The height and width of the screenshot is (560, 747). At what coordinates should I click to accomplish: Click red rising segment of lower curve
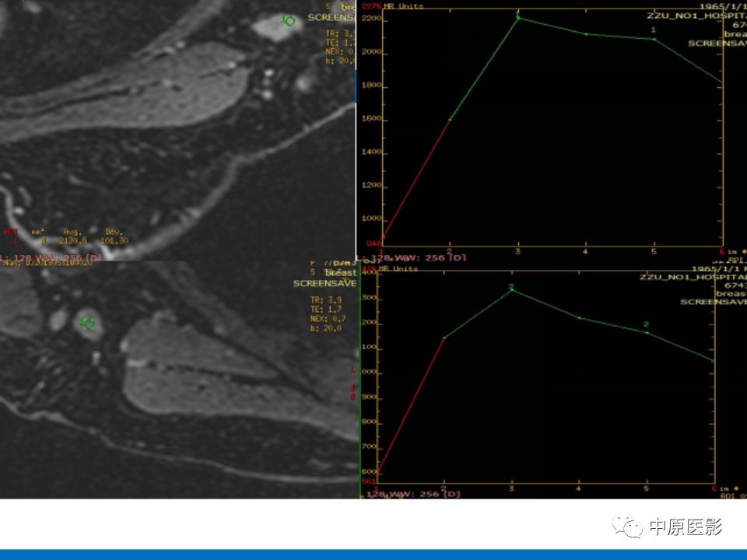(x=411, y=406)
